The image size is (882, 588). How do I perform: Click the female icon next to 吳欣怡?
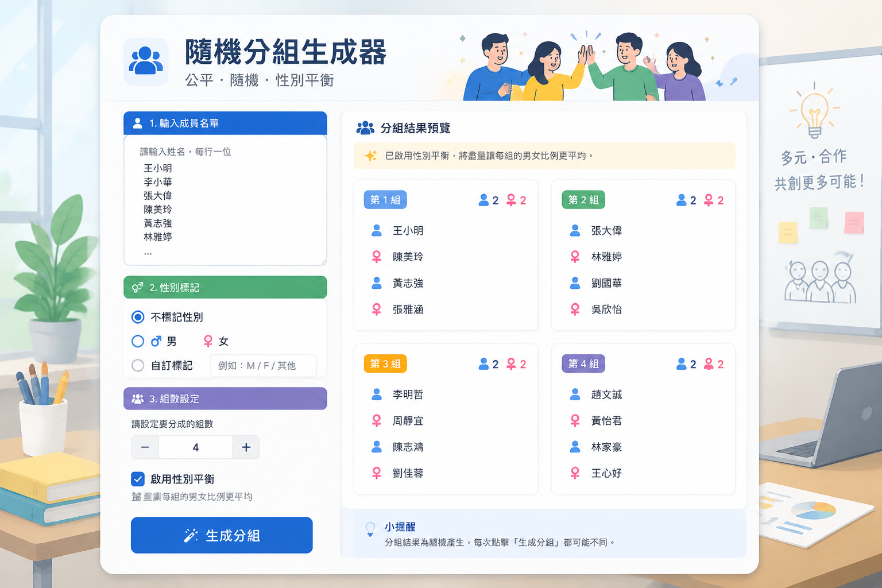coord(575,310)
